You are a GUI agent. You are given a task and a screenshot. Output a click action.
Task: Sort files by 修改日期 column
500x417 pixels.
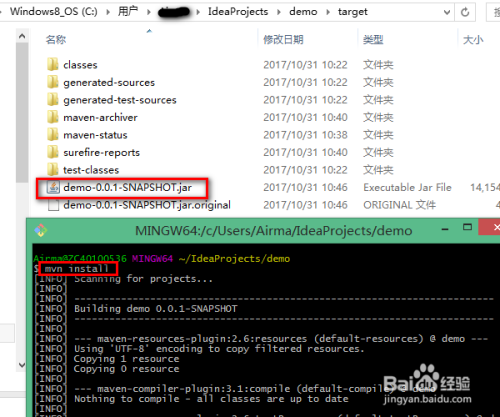click(283, 40)
